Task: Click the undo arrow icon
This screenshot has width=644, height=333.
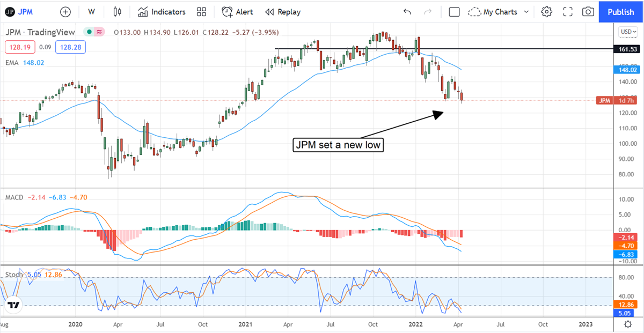Action: point(407,12)
